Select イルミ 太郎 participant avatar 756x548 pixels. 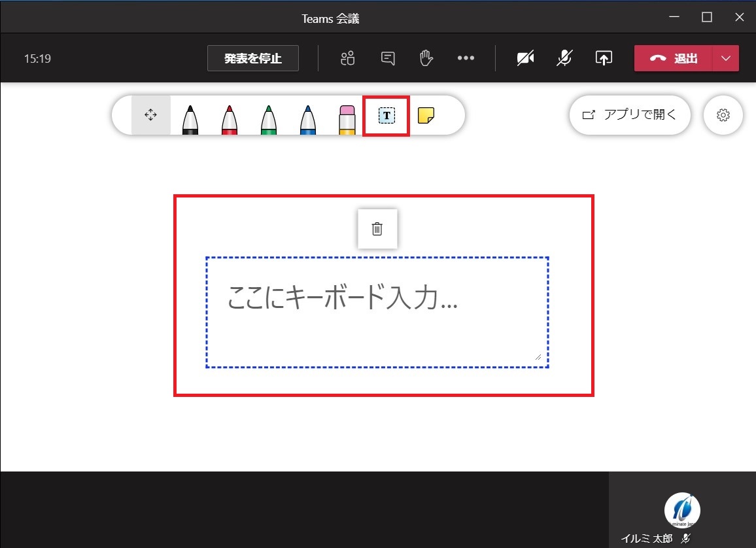682,511
